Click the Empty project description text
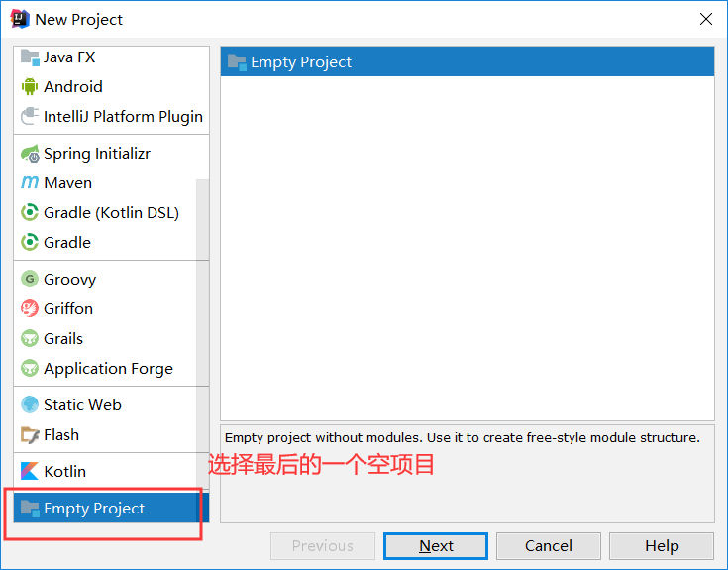Screen dimensions: 728x570 (x=462, y=437)
